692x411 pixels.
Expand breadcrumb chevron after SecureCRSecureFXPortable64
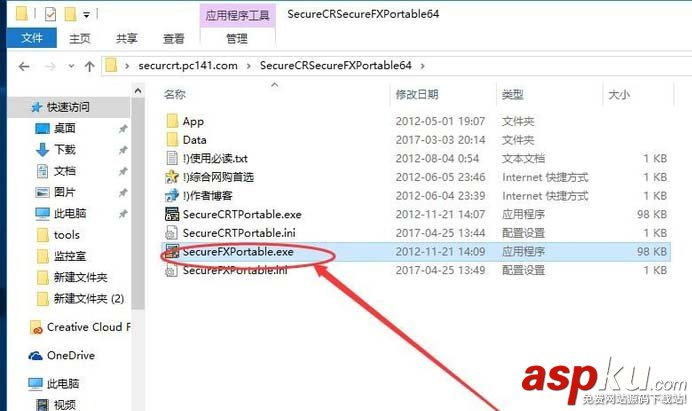click(422, 66)
